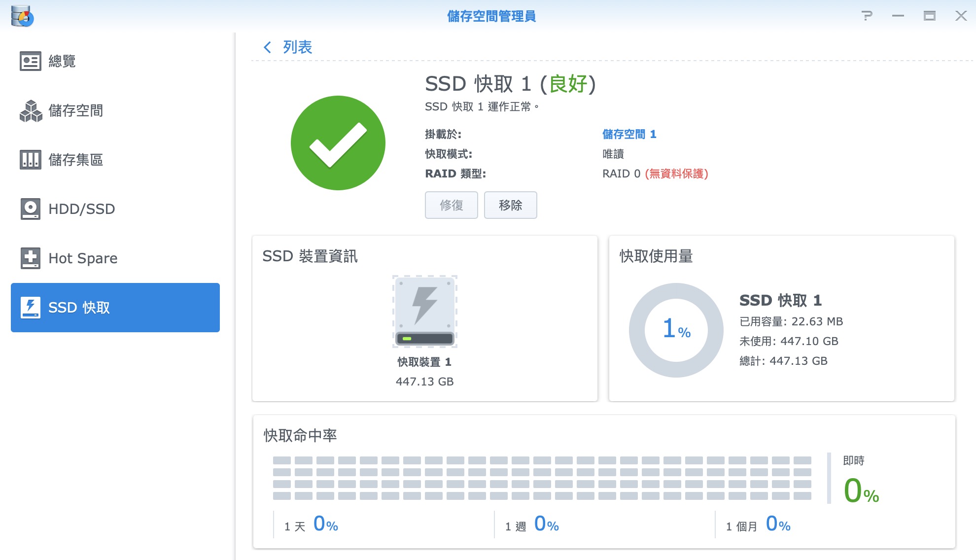Open the HDD/SSD sidebar section
Viewport: 976px width, 560px height.
coord(81,209)
